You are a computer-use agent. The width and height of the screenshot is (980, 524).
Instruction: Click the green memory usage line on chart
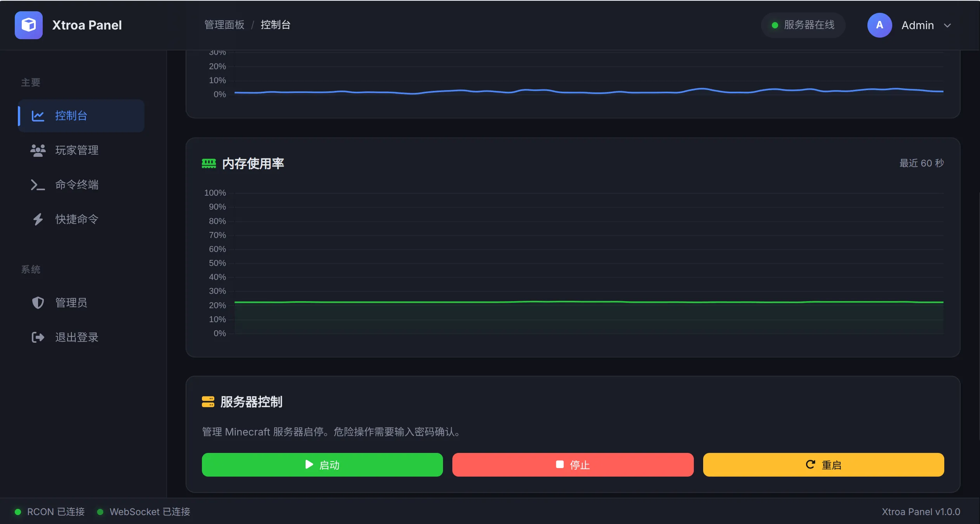582,302
